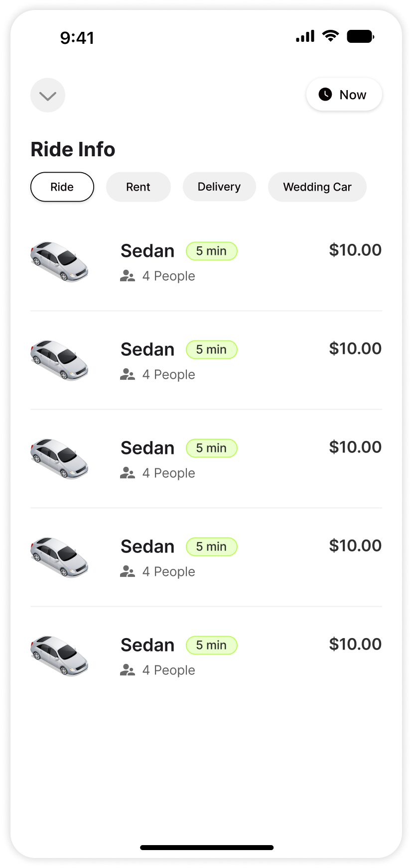Click the third Sedan's people icon
The width and height of the screenshot is (412, 868).
pyautogui.click(x=128, y=473)
